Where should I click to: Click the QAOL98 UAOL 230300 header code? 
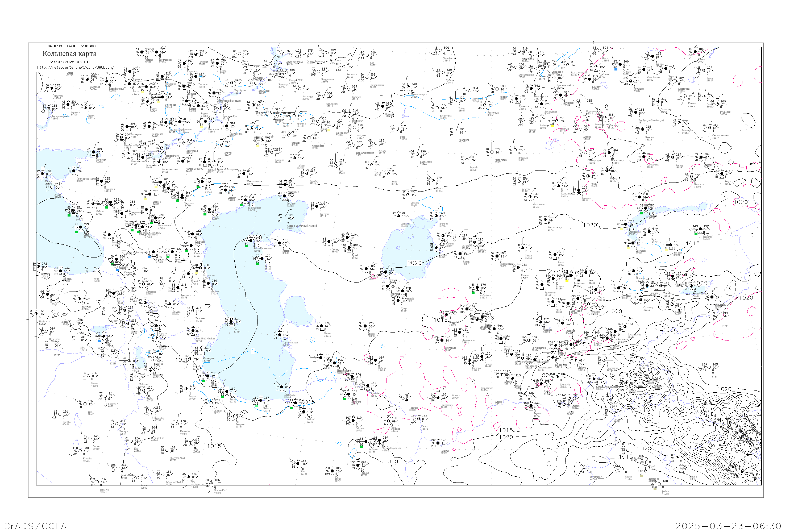pyautogui.click(x=71, y=46)
